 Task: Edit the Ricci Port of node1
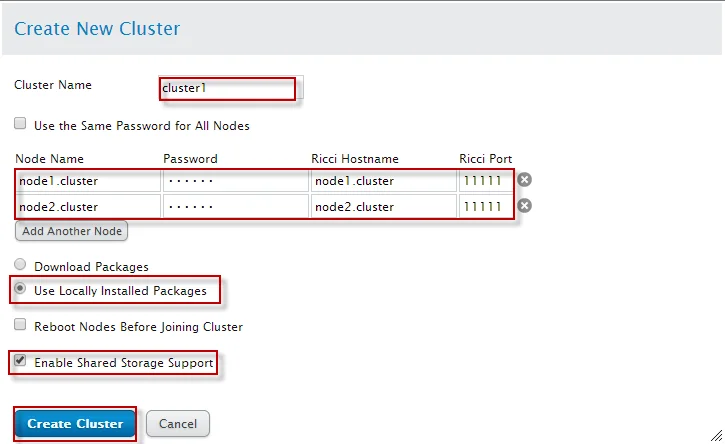pyautogui.click(x=485, y=181)
